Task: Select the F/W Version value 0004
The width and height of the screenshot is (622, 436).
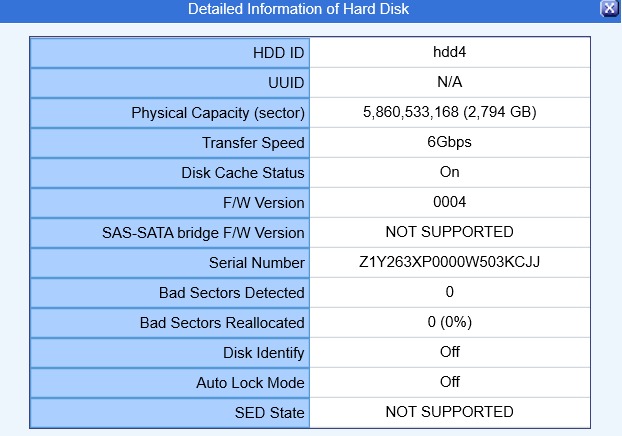Action: pyautogui.click(x=449, y=202)
